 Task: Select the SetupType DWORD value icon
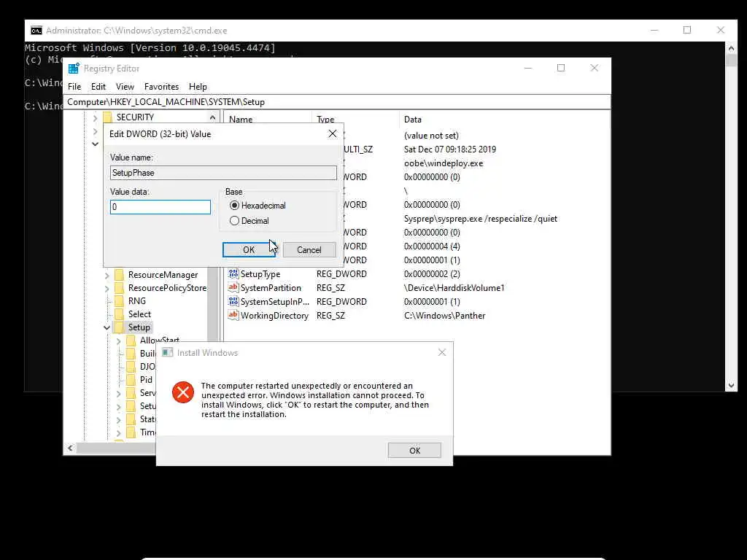point(233,274)
